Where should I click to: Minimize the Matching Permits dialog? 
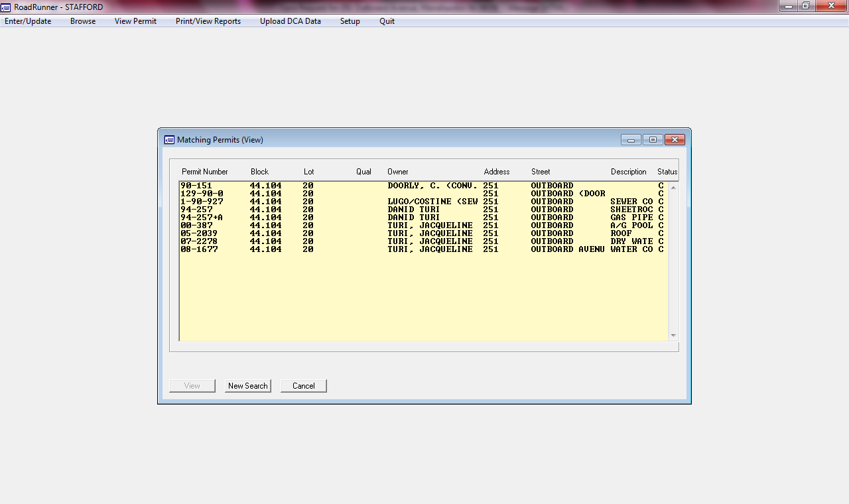631,139
